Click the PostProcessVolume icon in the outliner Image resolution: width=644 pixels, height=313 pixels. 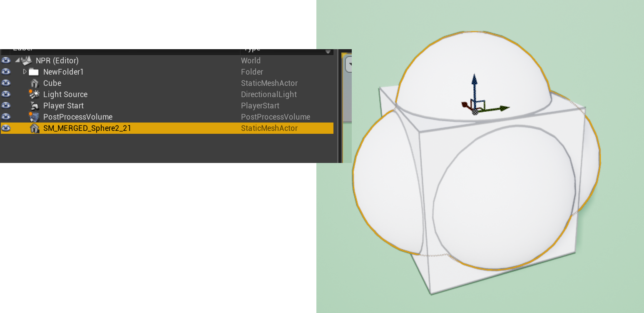point(34,117)
